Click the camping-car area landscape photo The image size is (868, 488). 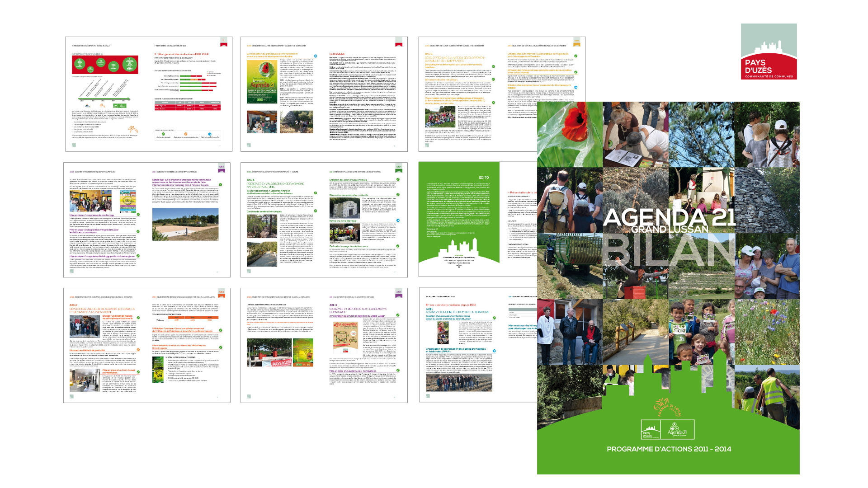click(x=185, y=224)
